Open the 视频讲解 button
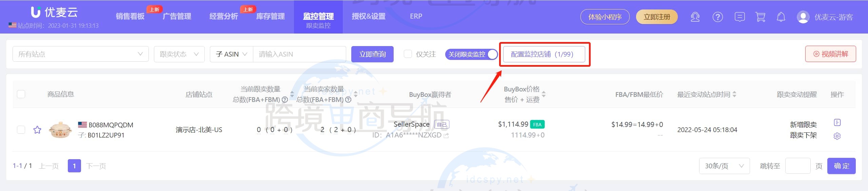The width and height of the screenshot is (868, 191). 831,54
